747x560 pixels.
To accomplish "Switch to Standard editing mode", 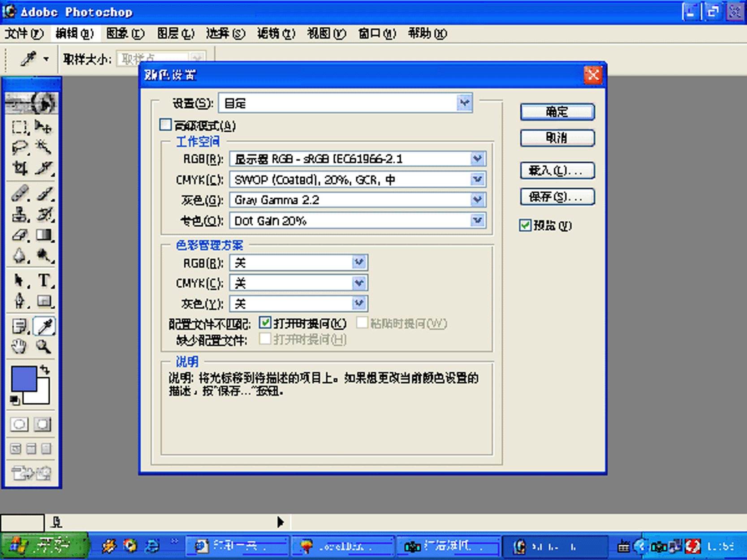I will tap(19, 424).
